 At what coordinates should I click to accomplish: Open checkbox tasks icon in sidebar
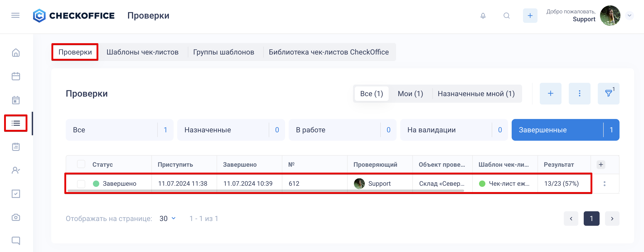[x=16, y=194]
